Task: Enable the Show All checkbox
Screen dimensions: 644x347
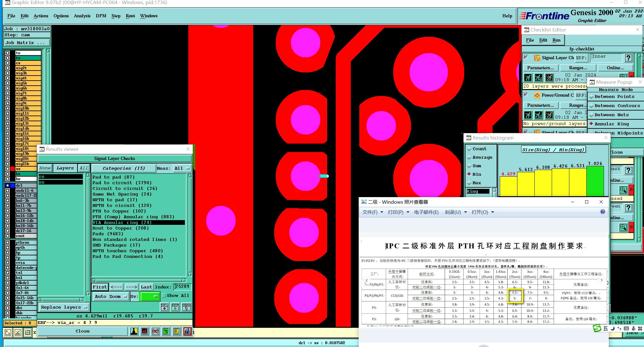Action: pyautogui.click(x=164, y=296)
